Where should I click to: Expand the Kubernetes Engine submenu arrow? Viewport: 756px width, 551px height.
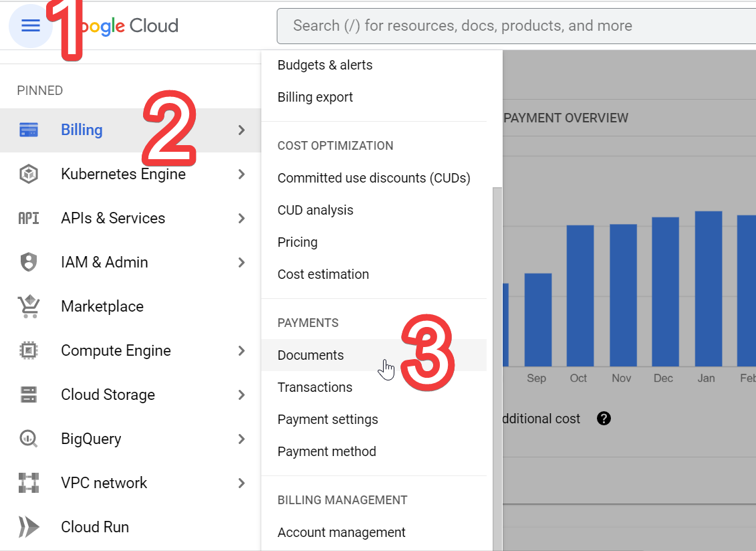(x=241, y=175)
